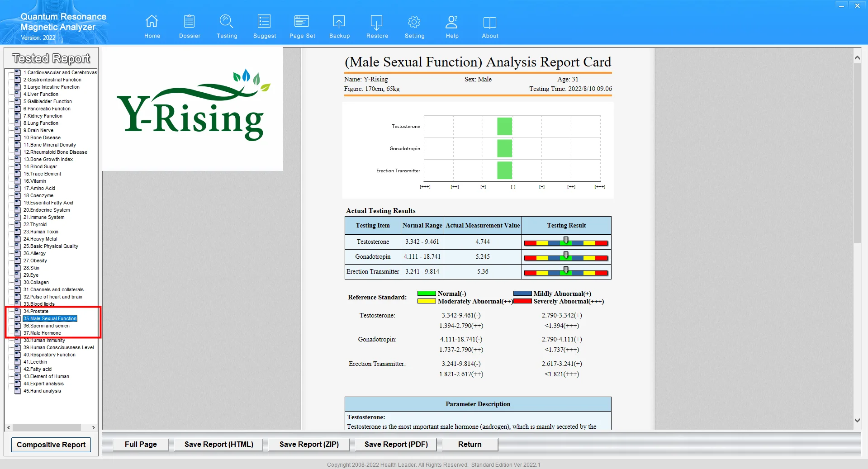Save the report as HTML
Screen dimensions: 868x469
click(x=219, y=444)
